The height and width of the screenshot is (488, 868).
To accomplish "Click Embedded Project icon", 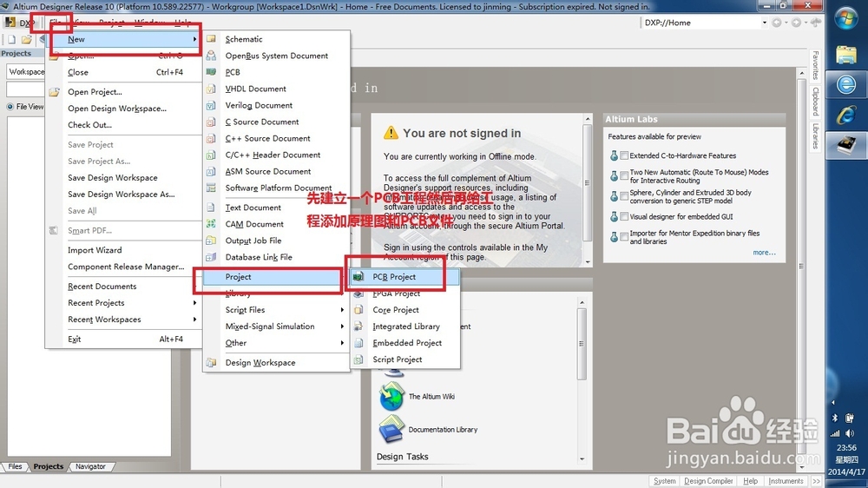I will coord(358,343).
